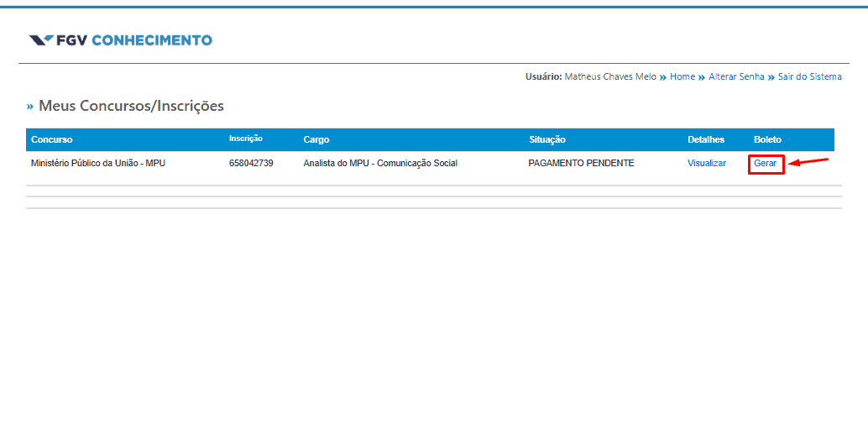Generate boleto with the Gerar link

coord(765,163)
